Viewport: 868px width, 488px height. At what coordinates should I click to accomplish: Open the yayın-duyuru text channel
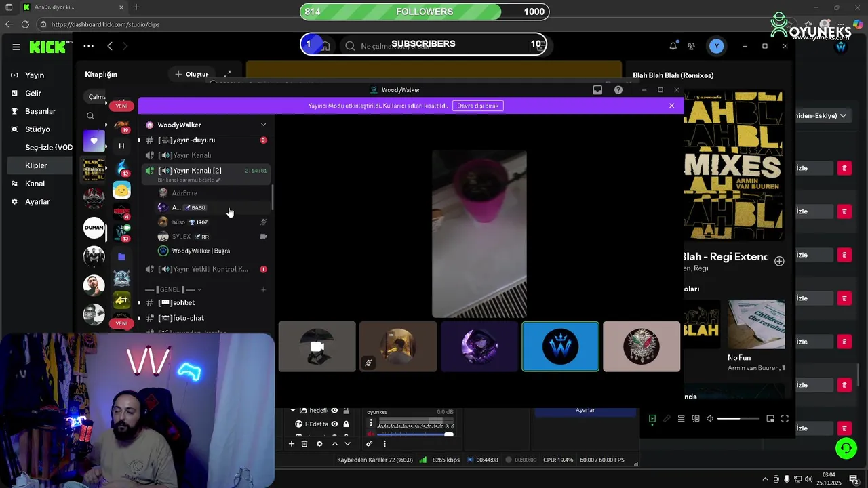pos(206,140)
